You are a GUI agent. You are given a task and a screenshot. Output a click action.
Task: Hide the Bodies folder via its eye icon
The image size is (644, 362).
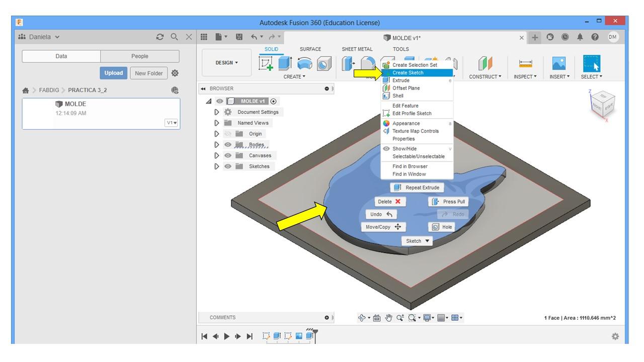(x=228, y=145)
